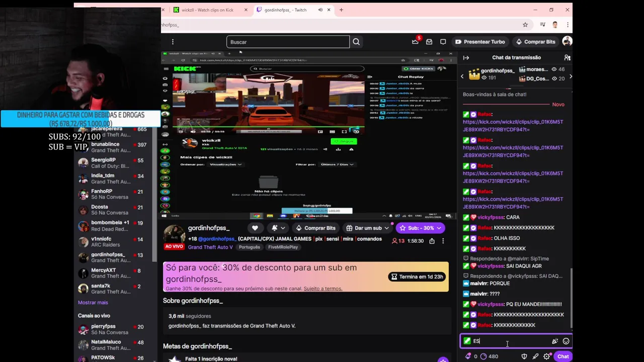Click the Português tag
644x362 pixels.
(250, 247)
